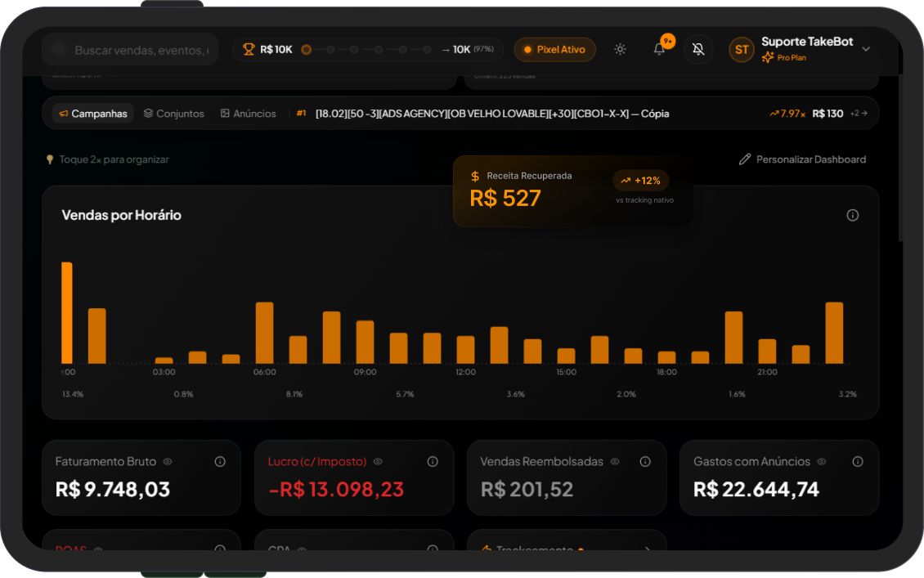Open the Trackeamento card chevron
The height and width of the screenshot is (578, 924).
pyautogui.click(x=647, y=550)
